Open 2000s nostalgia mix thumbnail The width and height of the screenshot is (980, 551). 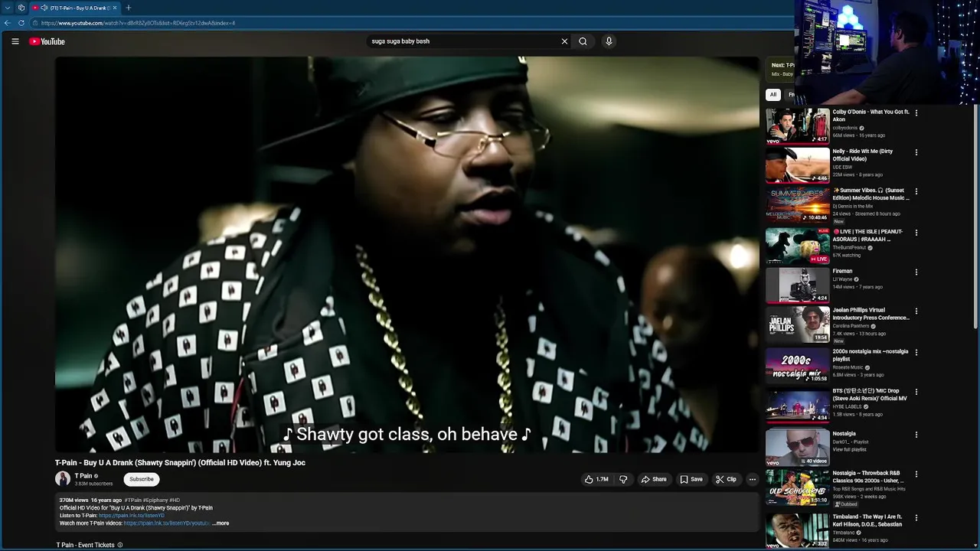pos(798,365)
